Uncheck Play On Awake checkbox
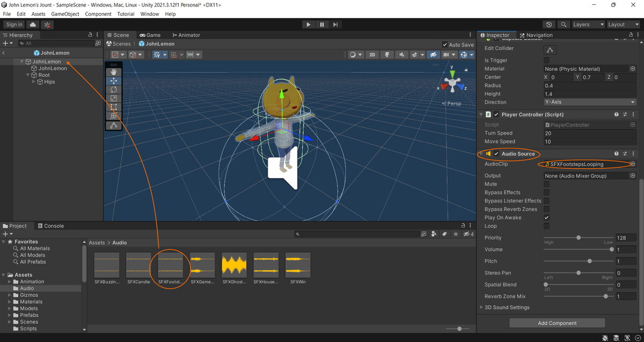 pyautogui.click(x=546, y=218)
